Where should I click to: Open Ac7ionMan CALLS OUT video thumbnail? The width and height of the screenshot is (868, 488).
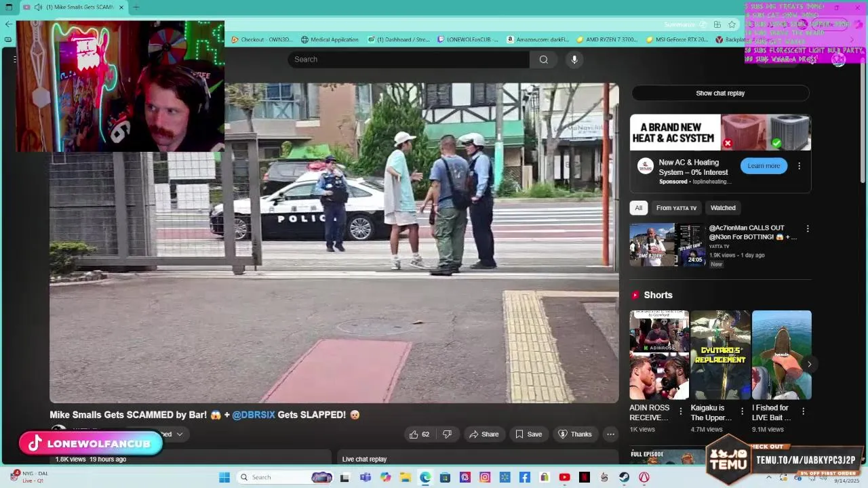pyautogui.click(x=667, y=245)
